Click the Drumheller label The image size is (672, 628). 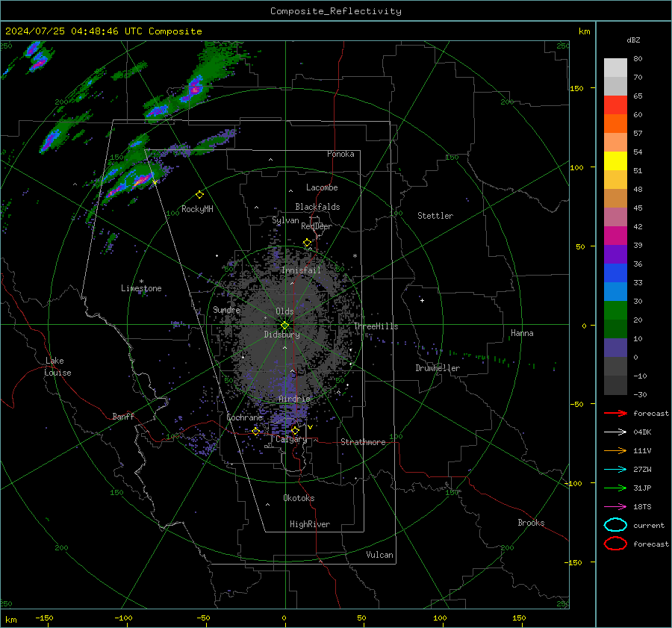pyautogui.click(x=438, y=368)
